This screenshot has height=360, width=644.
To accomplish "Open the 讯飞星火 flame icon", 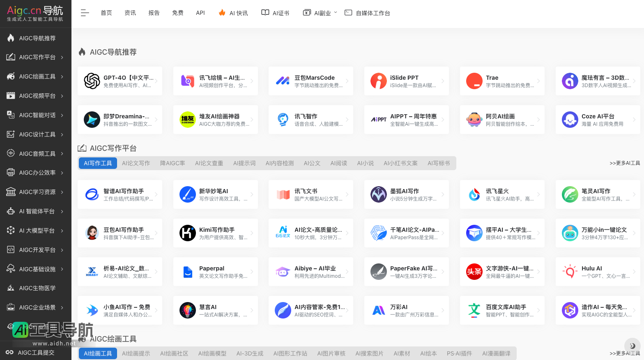I will [474, 194].
